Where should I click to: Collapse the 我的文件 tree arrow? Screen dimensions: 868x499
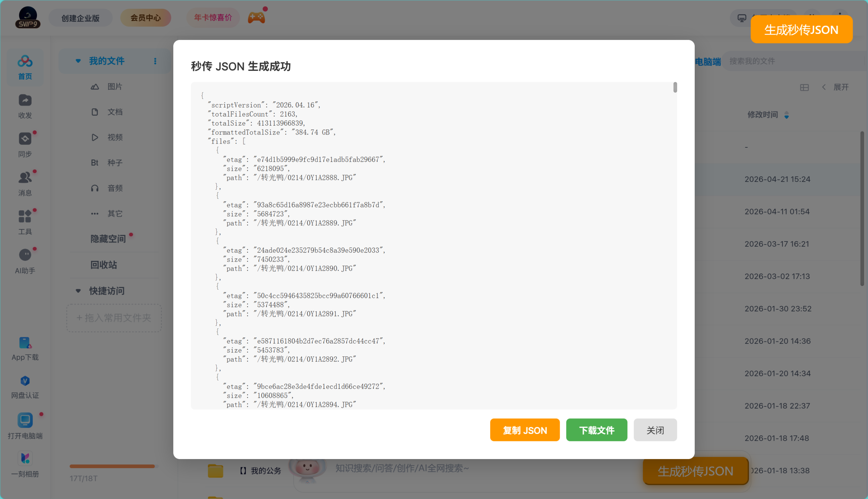[78, 61]
